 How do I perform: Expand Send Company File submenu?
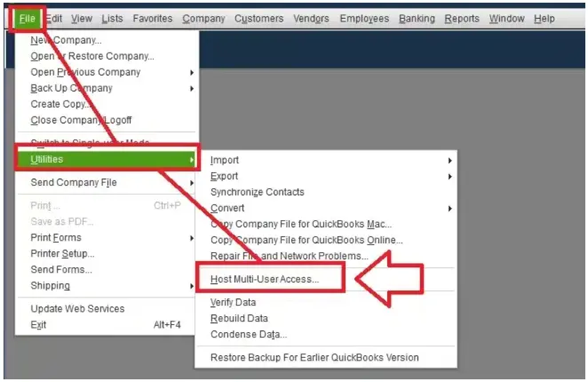point(107,182)
